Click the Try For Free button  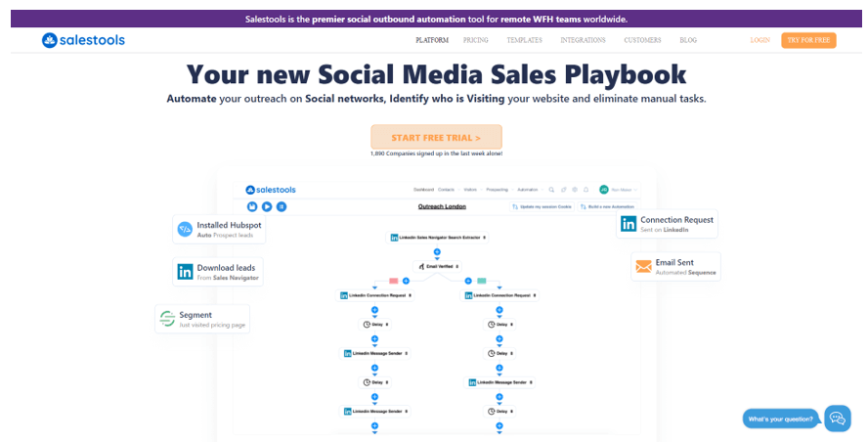pos(808,40)
